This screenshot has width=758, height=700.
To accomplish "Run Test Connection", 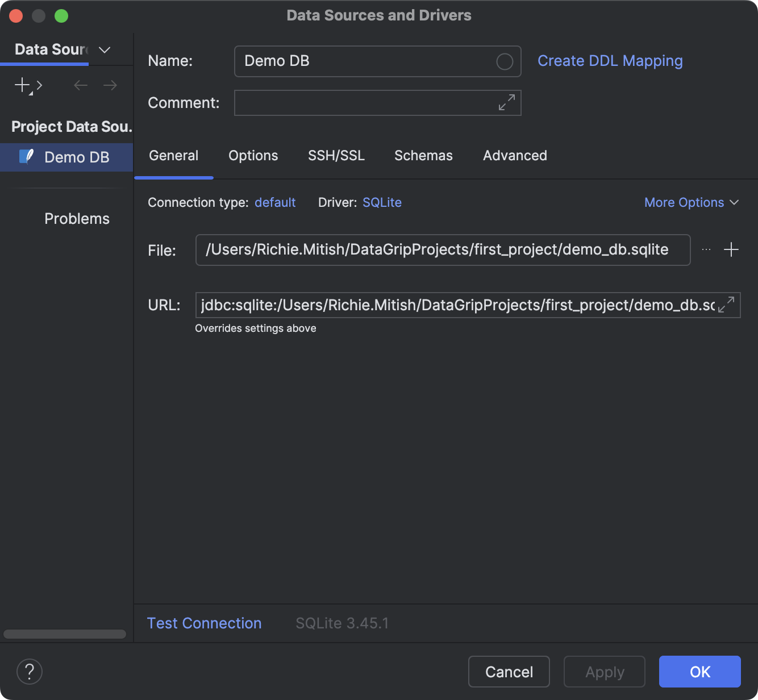I will tap(204, 623).
